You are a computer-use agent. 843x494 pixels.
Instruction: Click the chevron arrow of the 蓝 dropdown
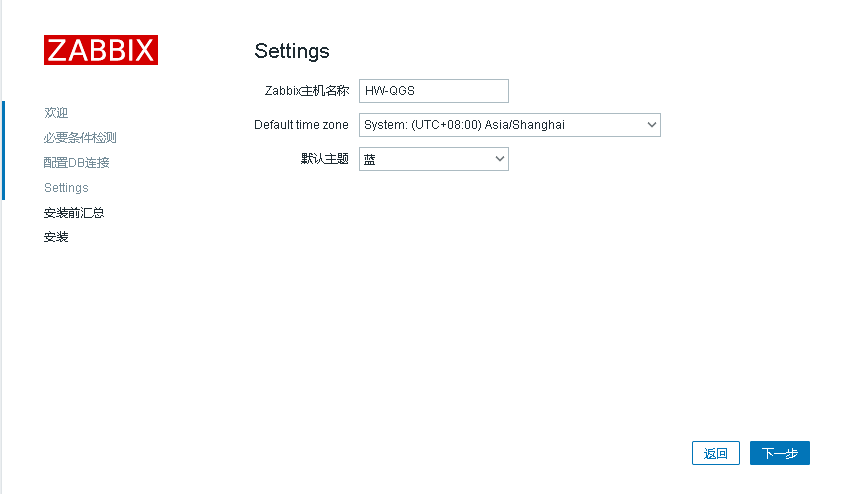(499, 159)
